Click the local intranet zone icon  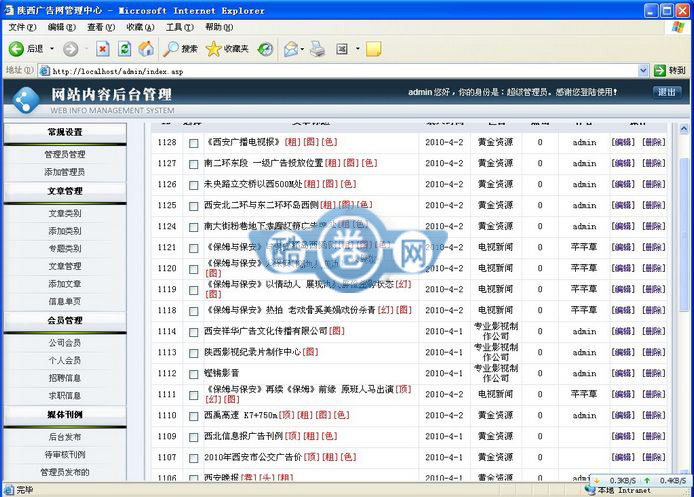[x=590, y=490]
